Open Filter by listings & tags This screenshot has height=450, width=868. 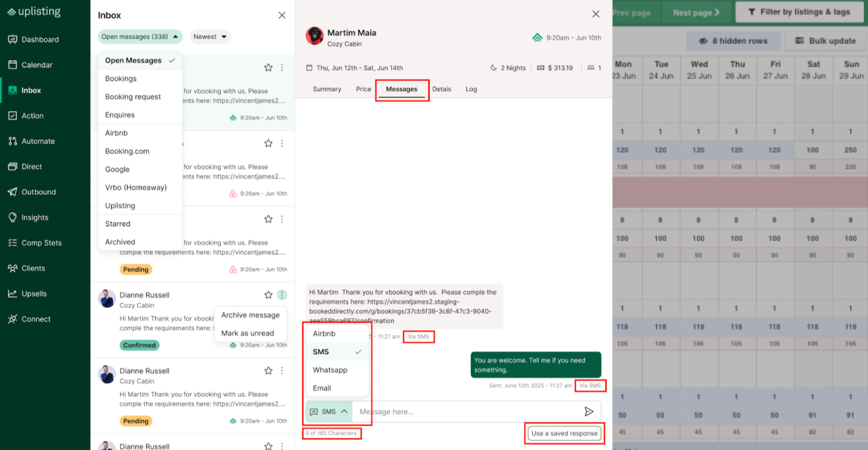pyautogui.click(x=799, y=12)
